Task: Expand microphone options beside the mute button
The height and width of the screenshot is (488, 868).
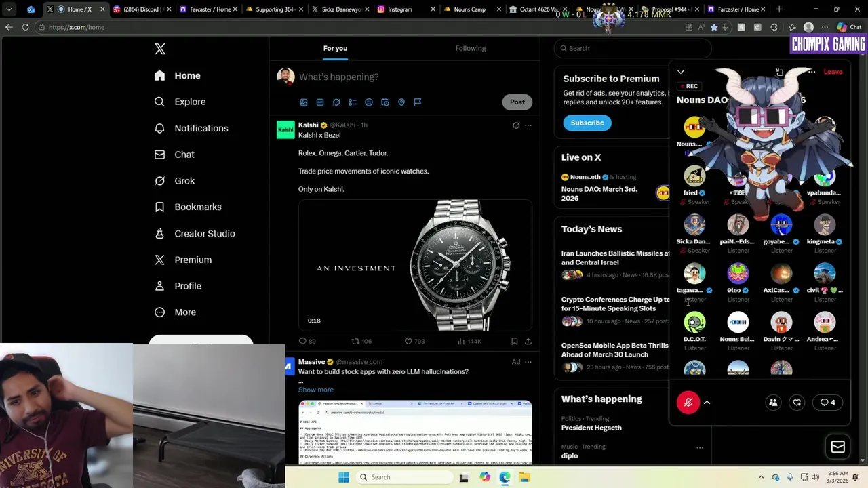Action: 707,403
